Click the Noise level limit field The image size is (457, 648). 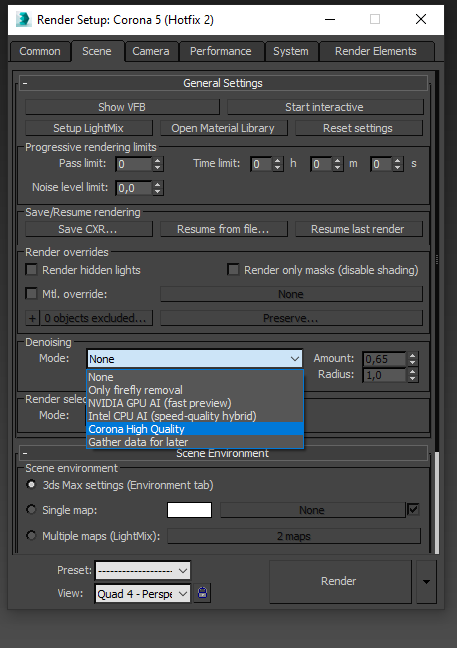click(x=134, y=188)
